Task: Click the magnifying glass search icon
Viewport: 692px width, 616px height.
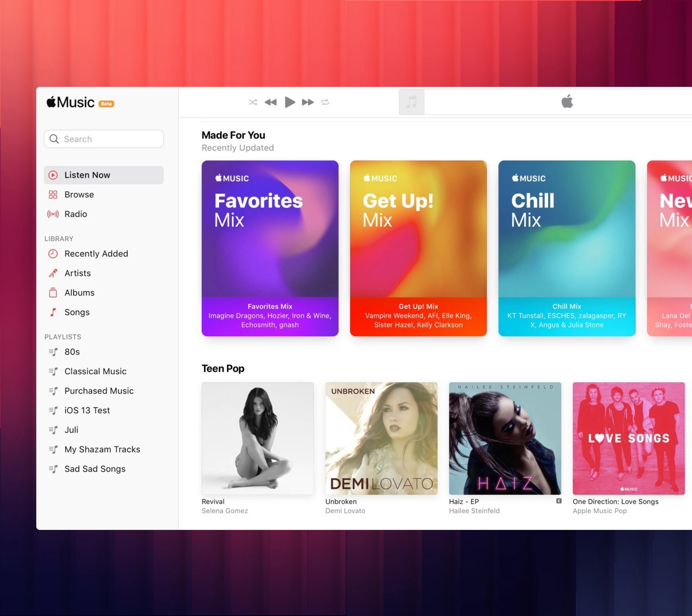Action: 54,139
